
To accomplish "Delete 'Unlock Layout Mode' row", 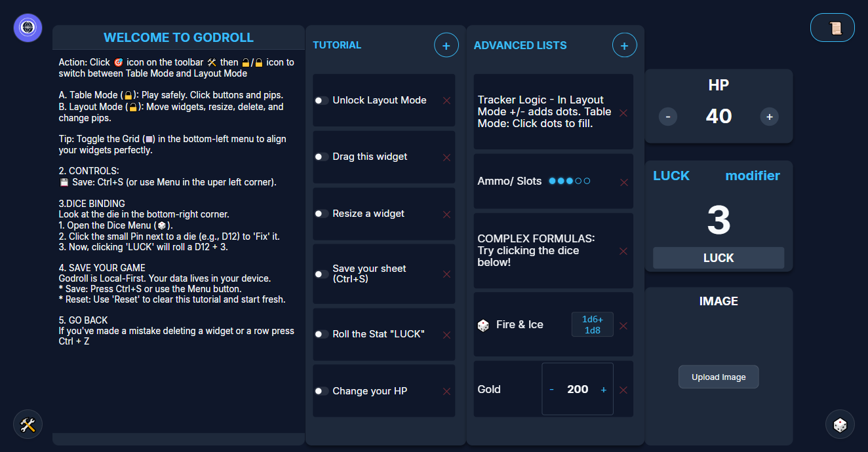I will (446, 100).
